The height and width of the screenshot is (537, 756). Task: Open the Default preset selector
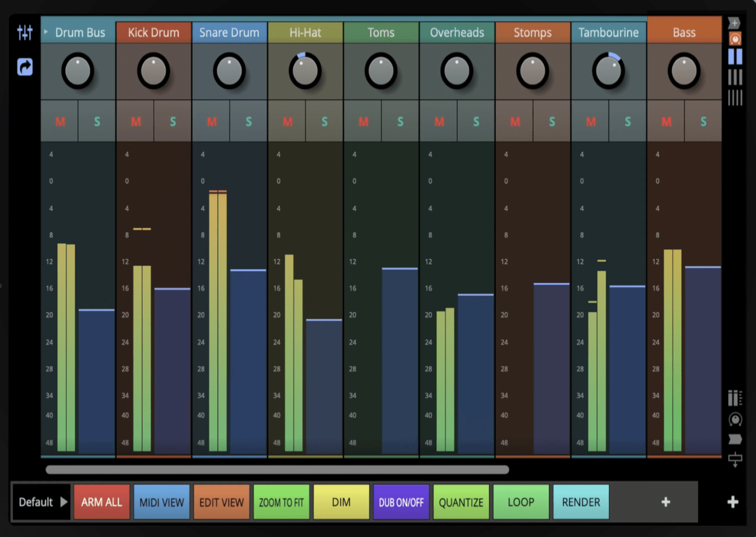[x=40, y=502]
